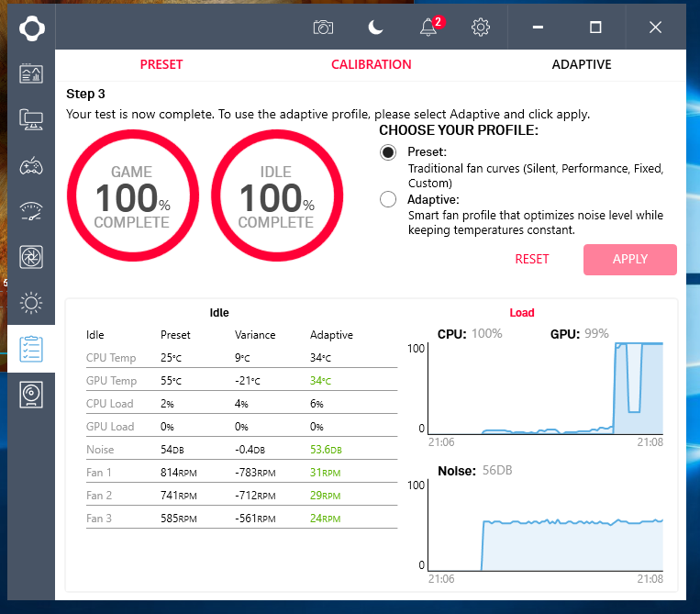Screen dimensions: 700x614
Task: Open settings via the gear icon
Action: point(481,28)
